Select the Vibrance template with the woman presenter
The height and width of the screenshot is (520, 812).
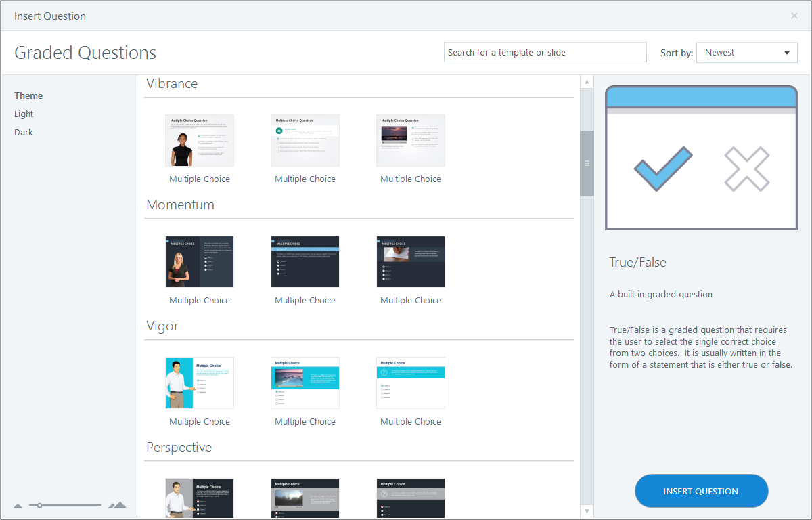[x=199, y=140]
